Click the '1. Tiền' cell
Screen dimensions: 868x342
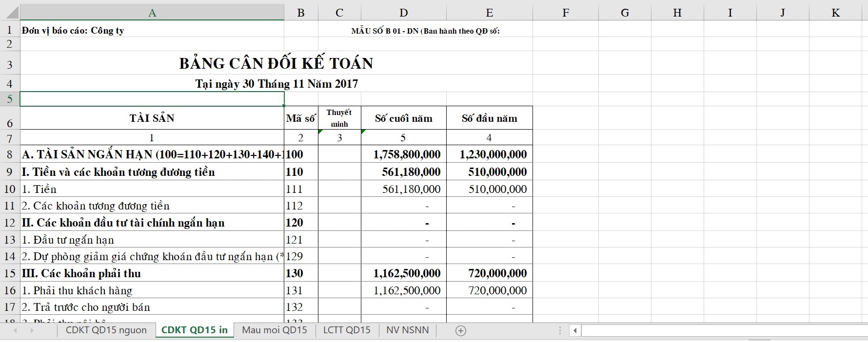152,189
